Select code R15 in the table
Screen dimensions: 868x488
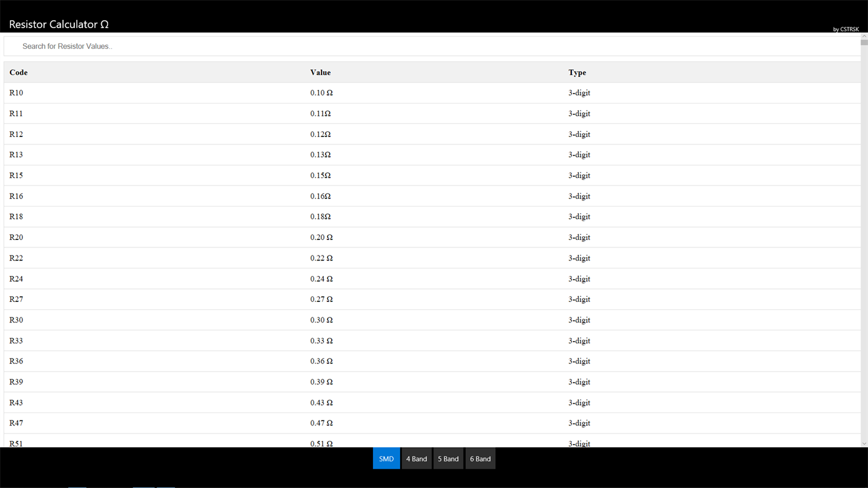(16, 175)
